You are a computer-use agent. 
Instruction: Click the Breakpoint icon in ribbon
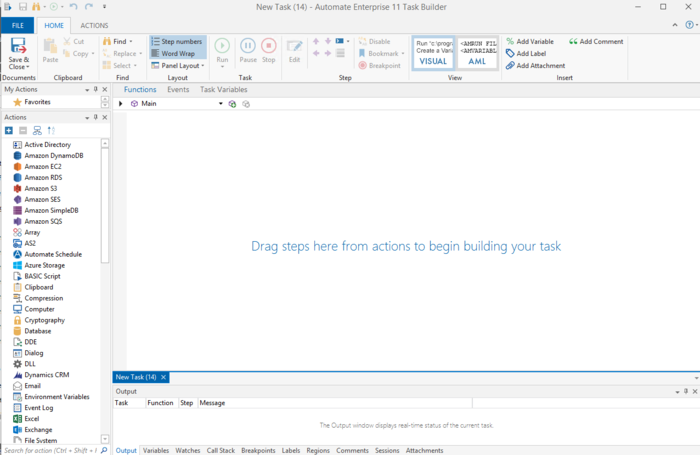[362, 66]
